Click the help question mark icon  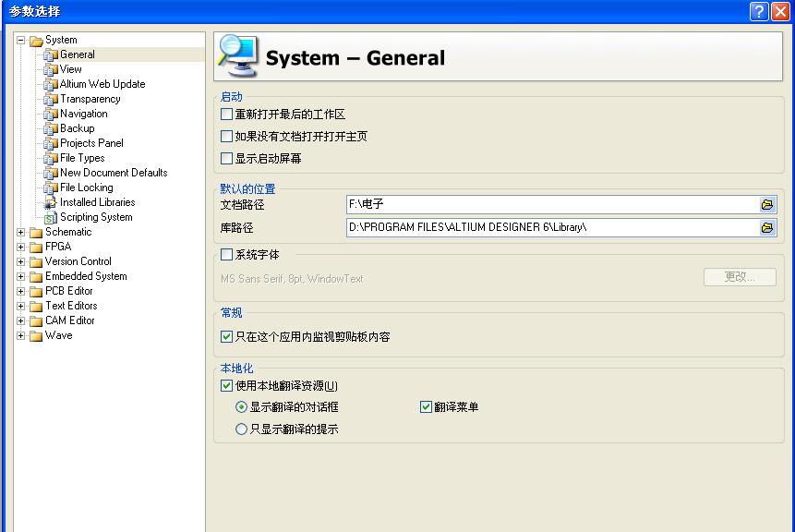[758, 11]
